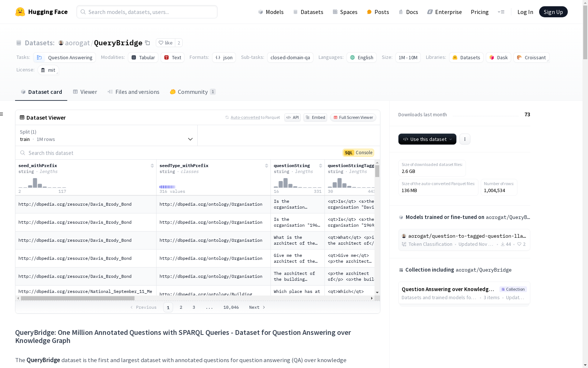Click the Hugging Face logo icon
The image size is (588, 368).
tap(20, 12)
